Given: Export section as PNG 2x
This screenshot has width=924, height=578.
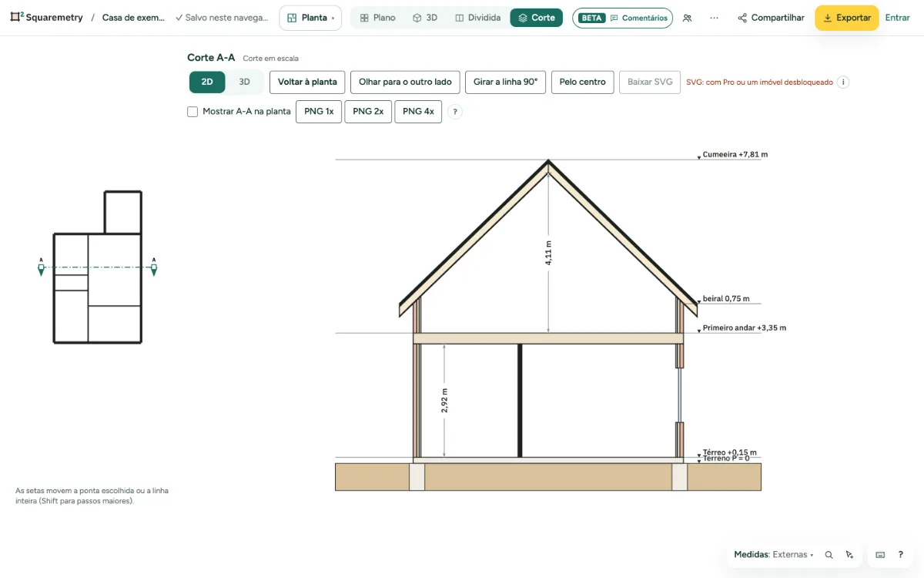Looking at the screenshot, I should [368, 112].
